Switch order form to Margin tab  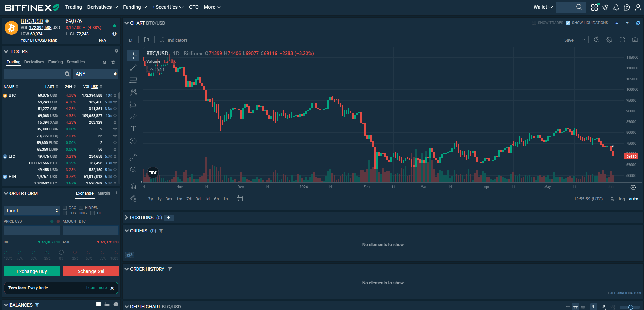[104, 193]
